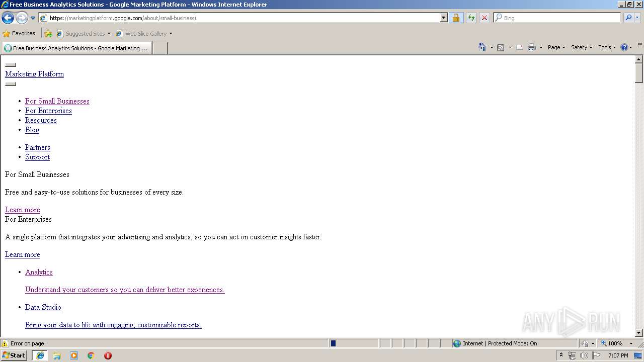Click the scrollbar down arrow
The image size is (644, 362).
click(639, 332)
